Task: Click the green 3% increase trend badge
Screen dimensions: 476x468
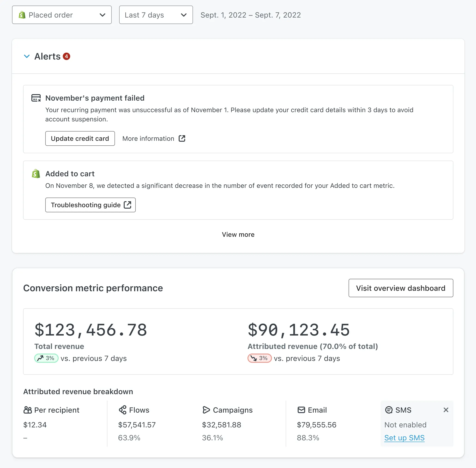Action: point(46,358)
